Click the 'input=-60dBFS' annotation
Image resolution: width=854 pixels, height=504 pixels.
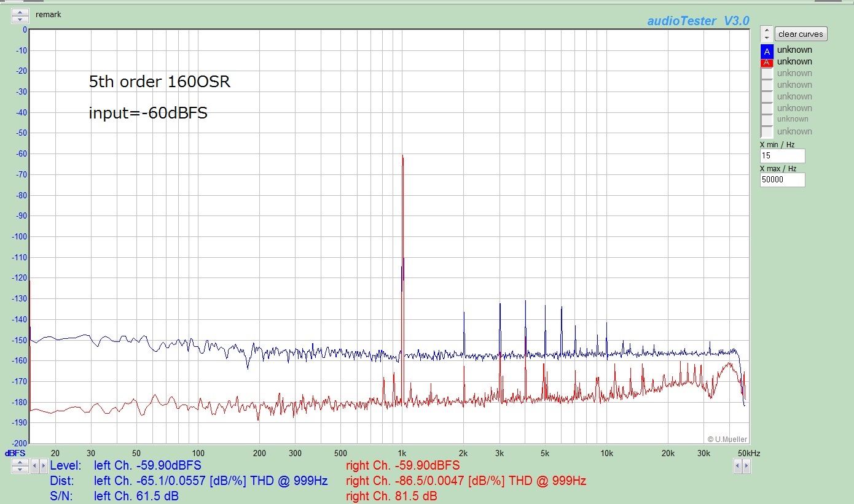coord(148,113)
